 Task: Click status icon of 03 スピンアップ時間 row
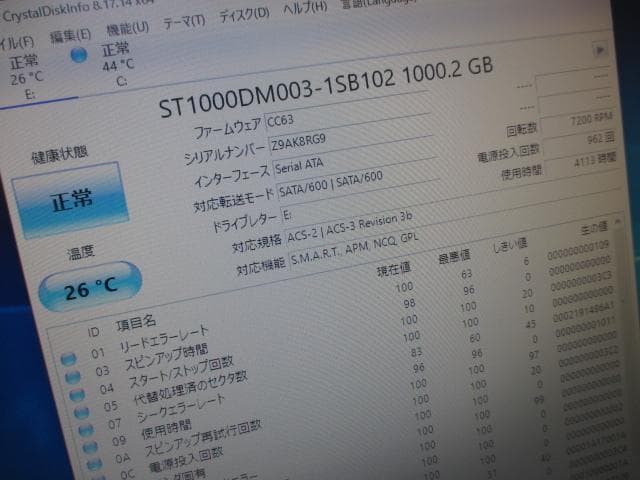pos(73,376)
